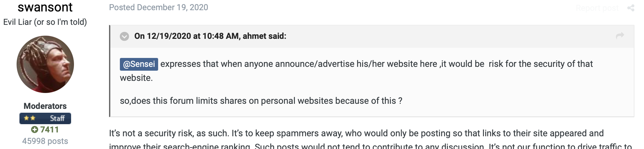
Task: Click the green plus reputation icon
Action: coord(34,130)
